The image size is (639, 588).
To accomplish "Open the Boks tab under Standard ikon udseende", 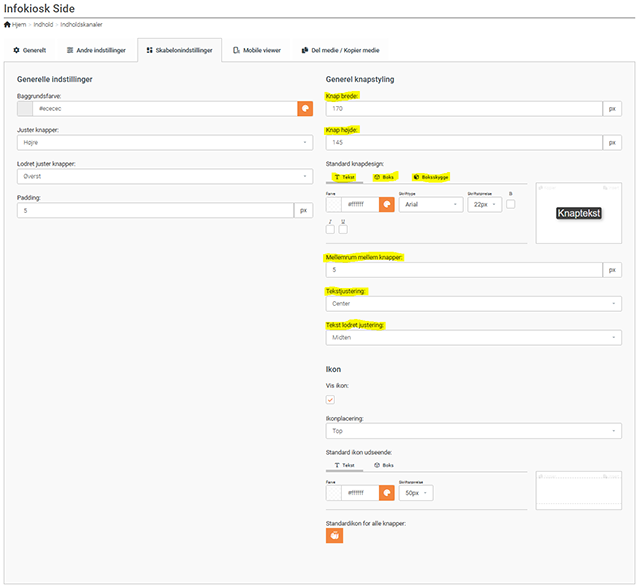I will (383, 465).
